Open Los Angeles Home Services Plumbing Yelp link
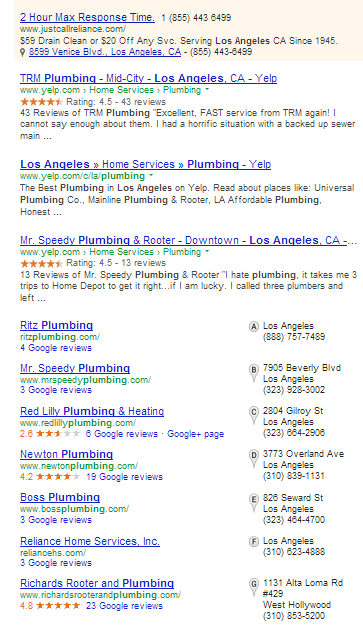363x625 pixels. point(145,164)
